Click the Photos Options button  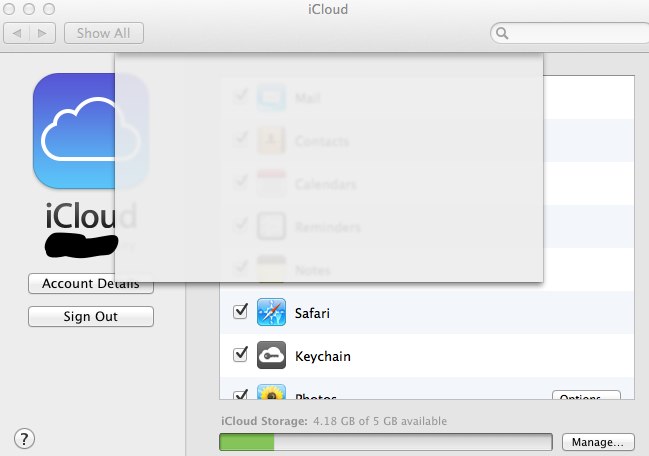coord(586,395)
